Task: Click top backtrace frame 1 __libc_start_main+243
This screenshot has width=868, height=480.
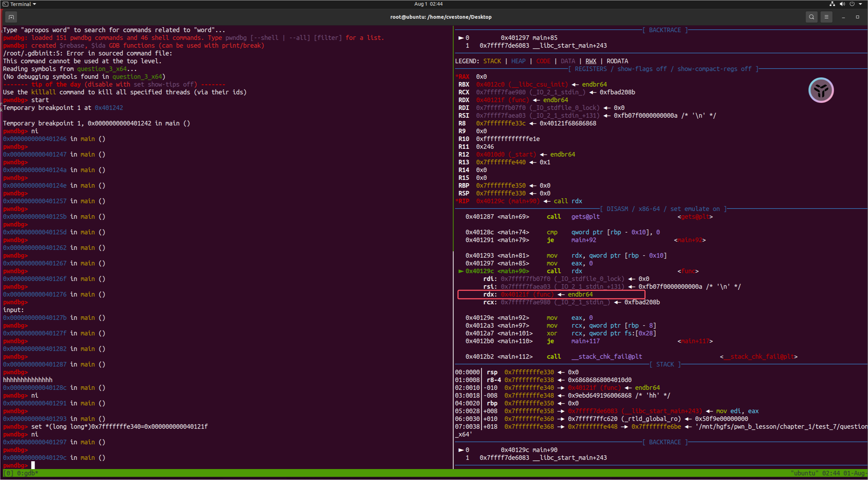Action: [x=536, y=46]
